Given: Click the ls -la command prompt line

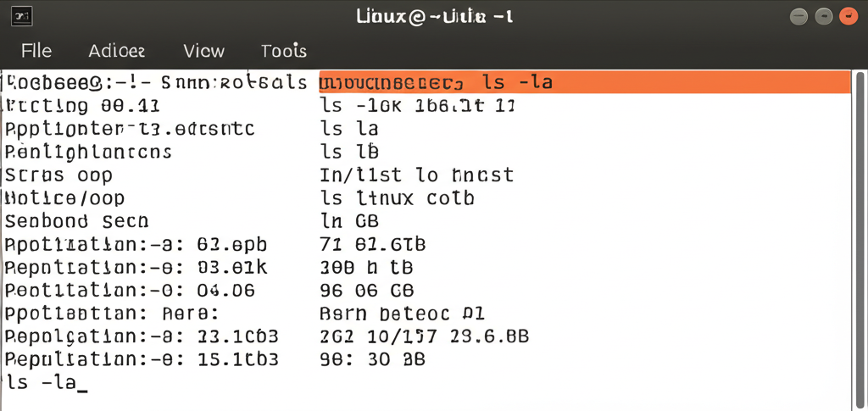Looking at the screenshot, I should click(47, 382).
